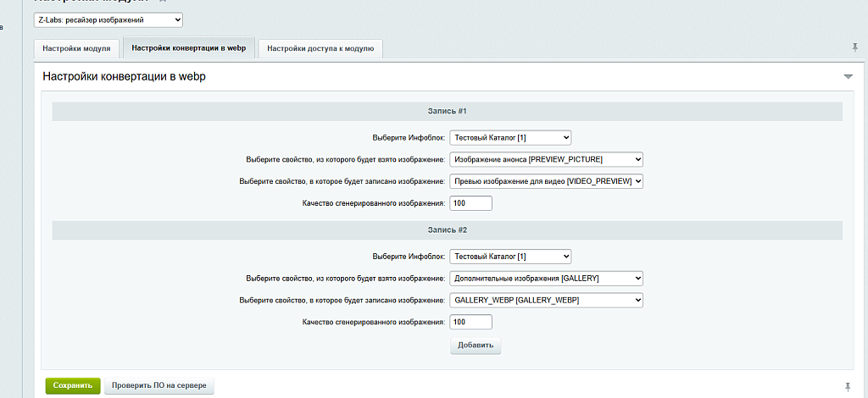This screenshot has height=398, width=868.
Task: Click Проверить ПО на сервере button
Action: (x=159, y=385)
